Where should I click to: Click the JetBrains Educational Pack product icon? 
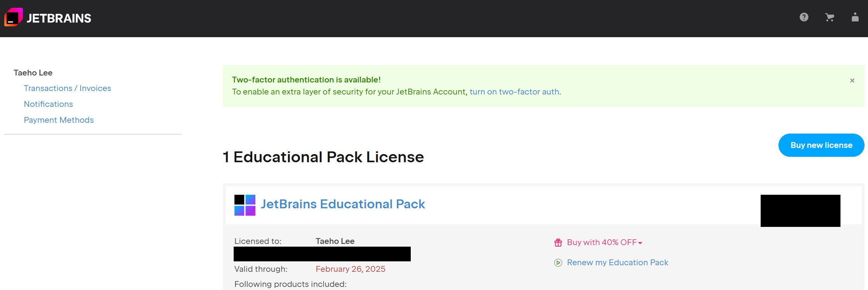tap(245, 205)
